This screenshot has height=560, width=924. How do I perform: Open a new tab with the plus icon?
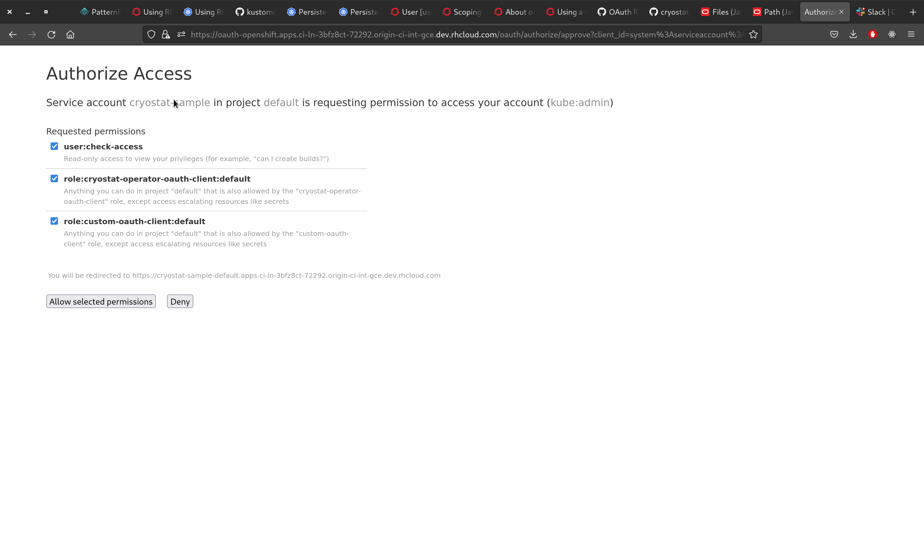tap(913, 11)
